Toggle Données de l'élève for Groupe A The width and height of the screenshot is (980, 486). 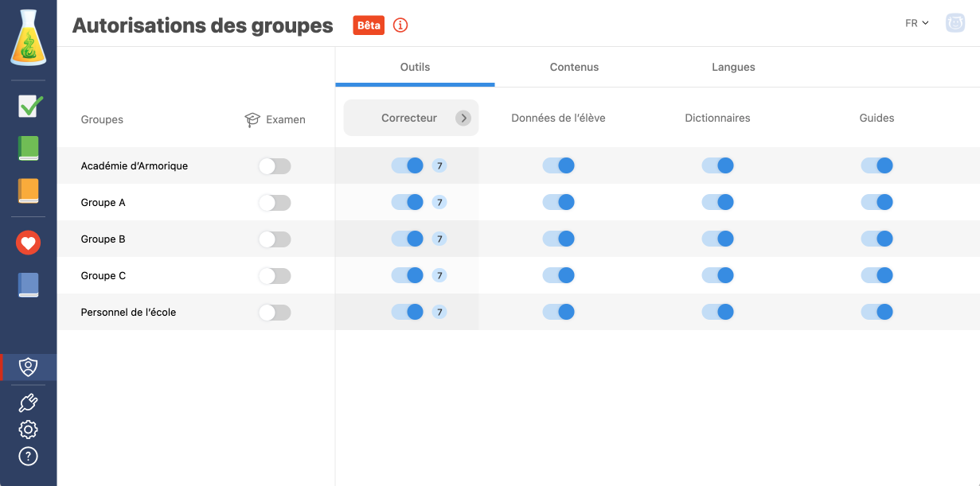(558, 202)
